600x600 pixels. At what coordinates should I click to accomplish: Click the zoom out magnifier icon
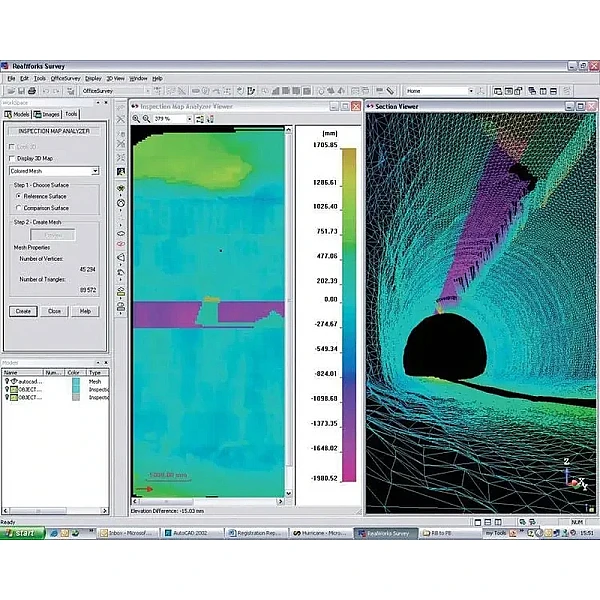click(147, 118)
